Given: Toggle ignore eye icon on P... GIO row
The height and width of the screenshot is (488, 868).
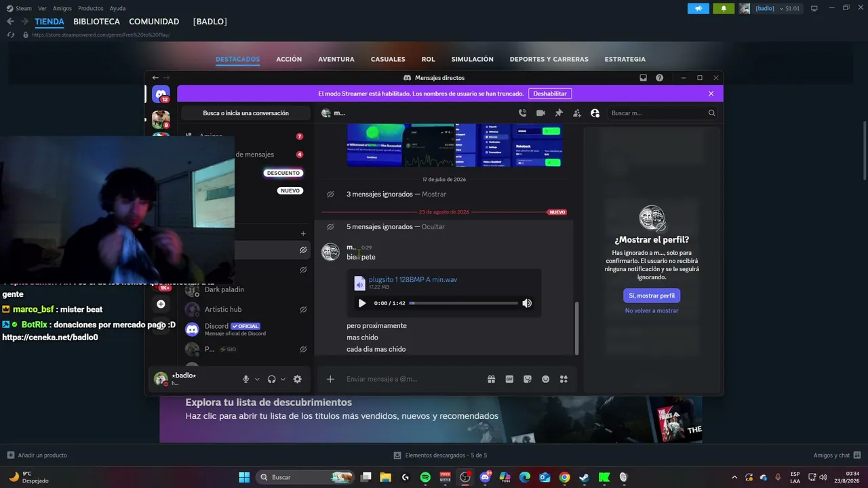Looking at the screenshot, I should point(303,349).
